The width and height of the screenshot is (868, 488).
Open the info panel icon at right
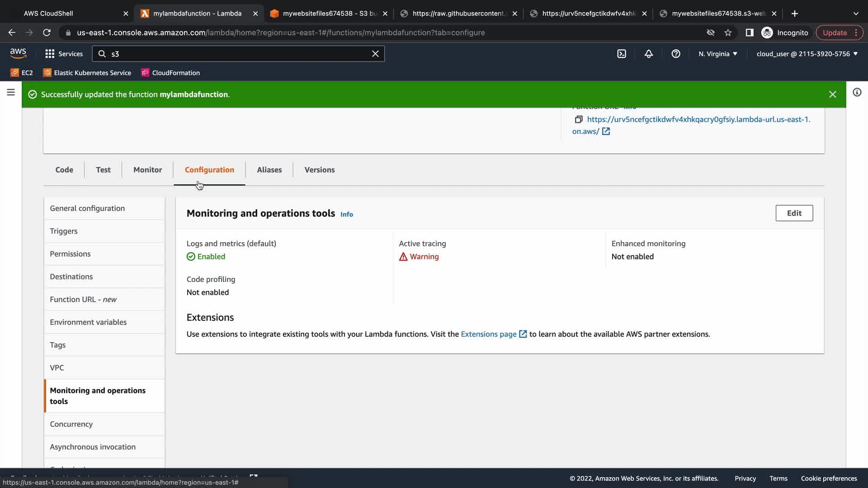(857, 93)
